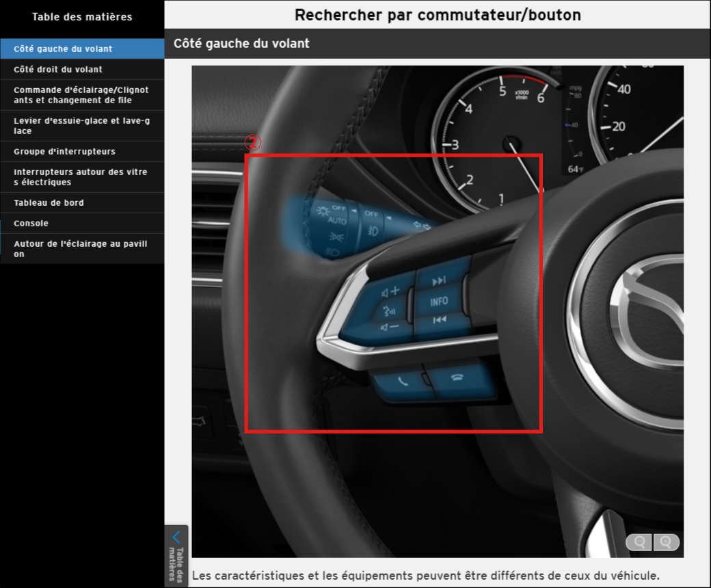The image size is (711, 588).
Task: Open Interrupteurs autour des vitres électriques
Action: point(81,177)
